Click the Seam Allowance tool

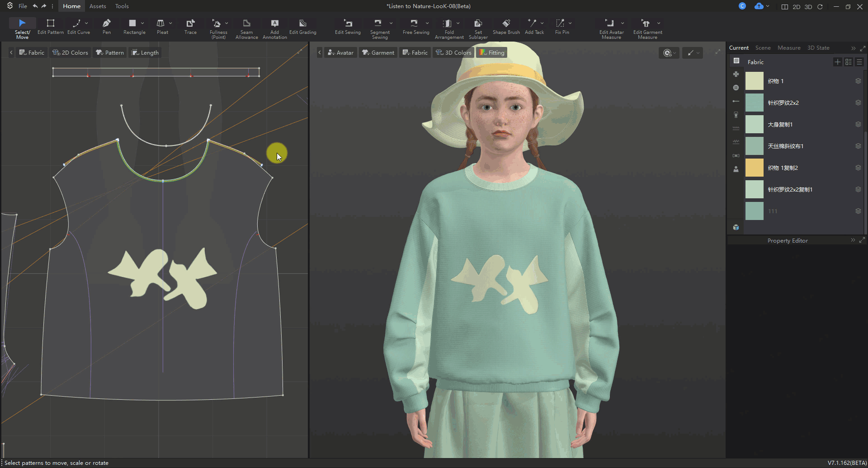[x=246, y=28]
